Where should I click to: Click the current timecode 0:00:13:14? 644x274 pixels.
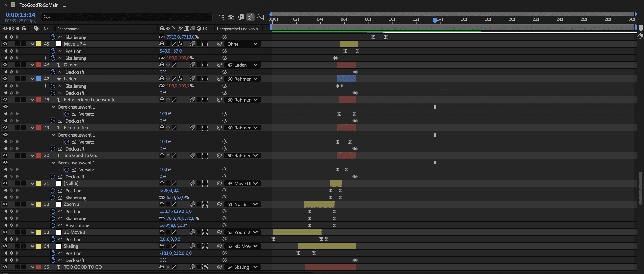pos(20,15)
